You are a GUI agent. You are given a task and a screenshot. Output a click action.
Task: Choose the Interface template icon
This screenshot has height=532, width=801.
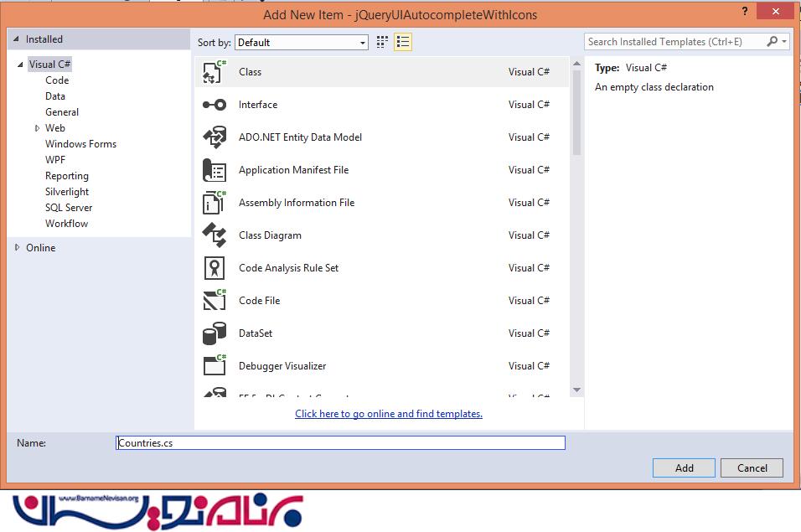pyautogui.click(x=214, y=105)
